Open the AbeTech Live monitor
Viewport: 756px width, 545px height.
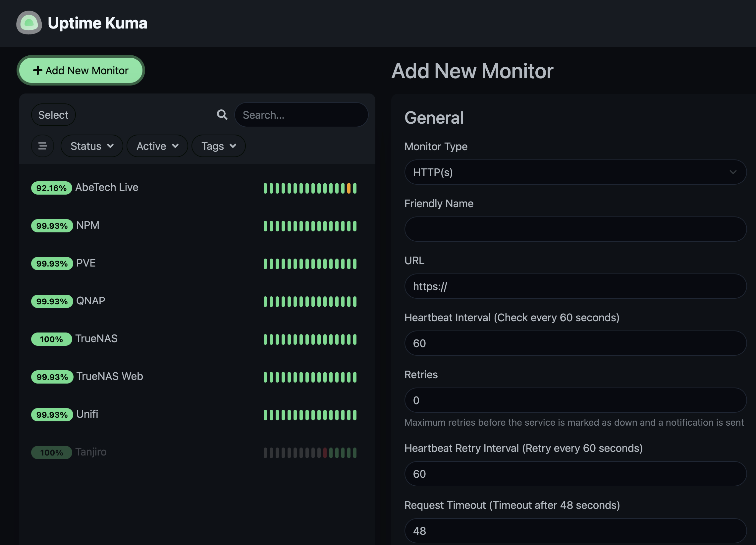(197, 188)
